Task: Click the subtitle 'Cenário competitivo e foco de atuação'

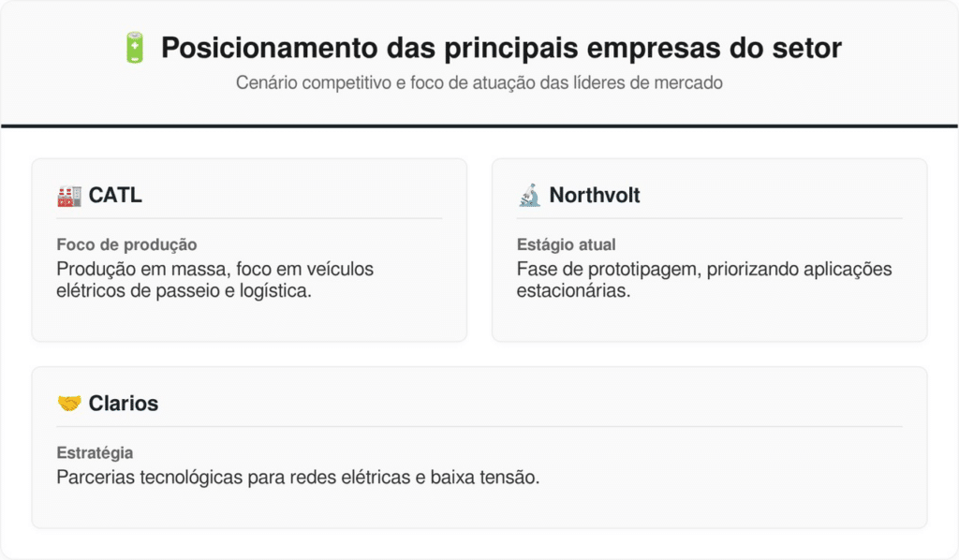Action: (479, 82)
